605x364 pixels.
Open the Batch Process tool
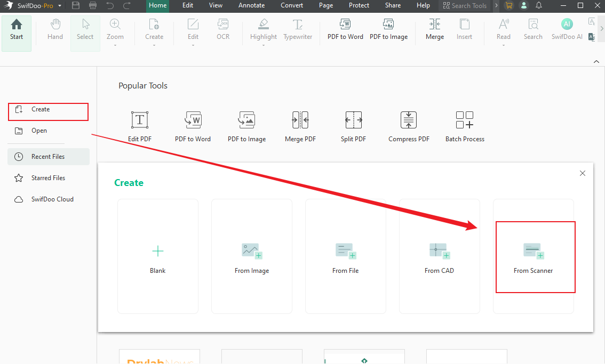point(465,126)
